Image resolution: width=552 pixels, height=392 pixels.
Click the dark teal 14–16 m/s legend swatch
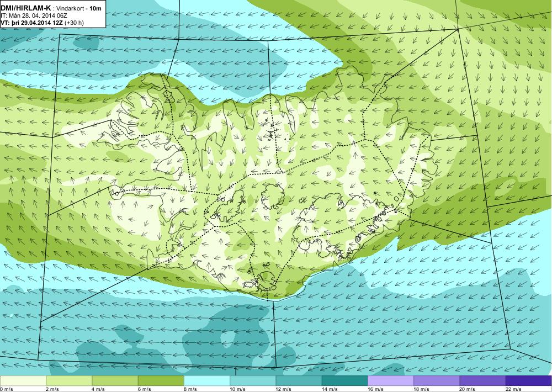click(x=344, y=380)
